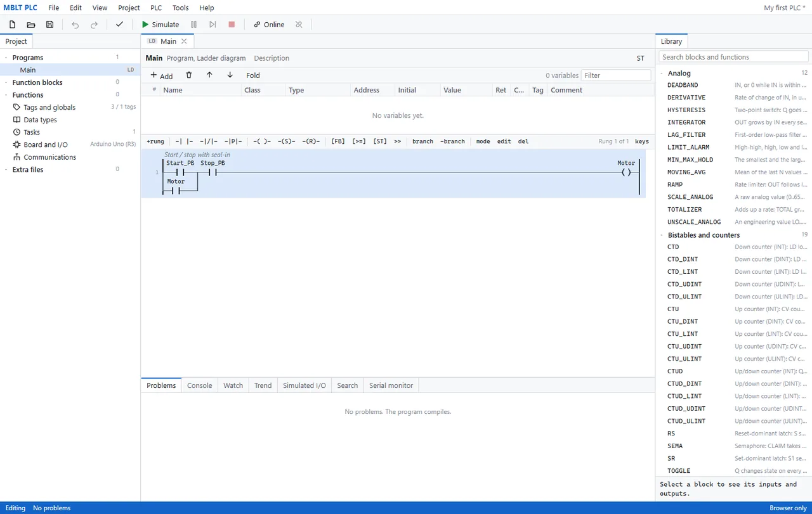Image resolution: width=812 pixels, height=514 pixels.
Task: Click the step forward simulation icon
Action: pyautogui.click(x=213, y=25)
